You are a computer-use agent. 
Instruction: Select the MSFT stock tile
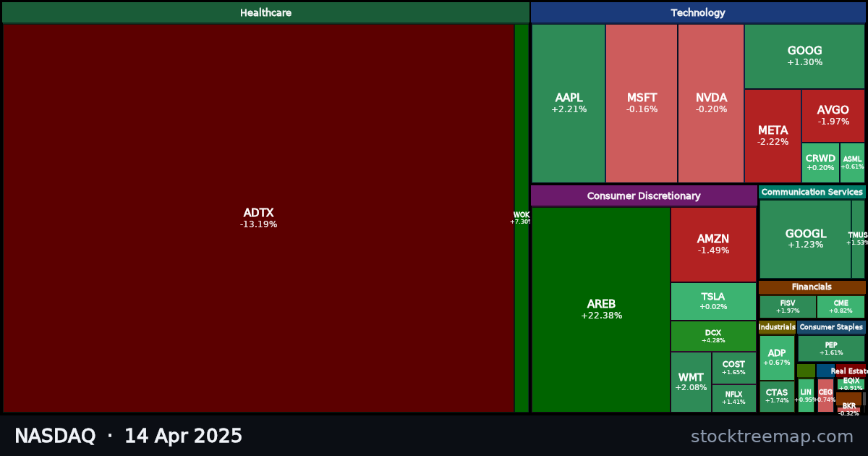pos(642,104)
